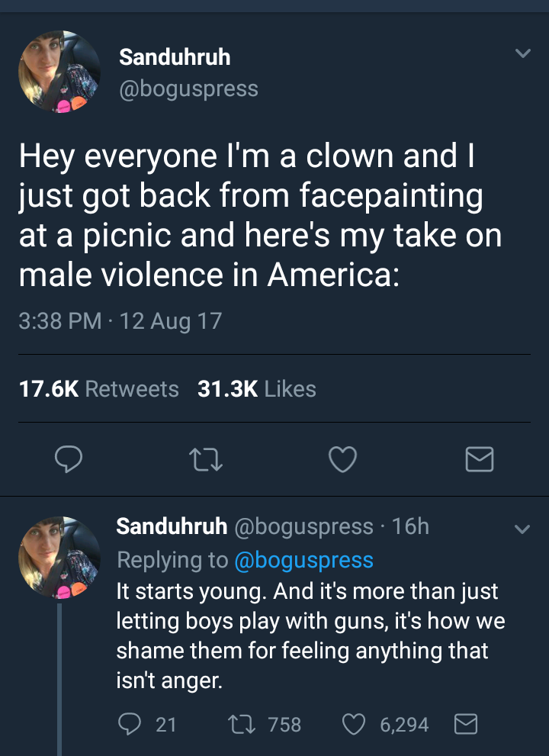The height and width of the screenshot is (756, 549).
Task: Open the Sanduhruh display name at top
Action: tap(175, 57)
